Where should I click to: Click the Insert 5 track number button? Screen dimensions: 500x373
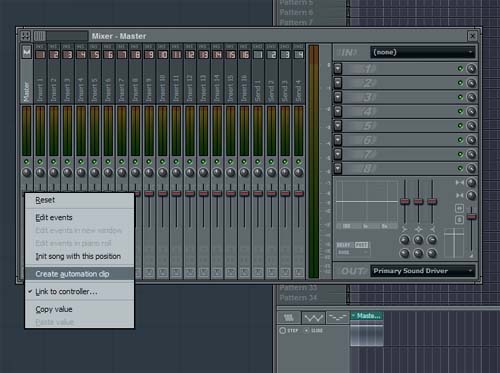[x=95, y=55]
